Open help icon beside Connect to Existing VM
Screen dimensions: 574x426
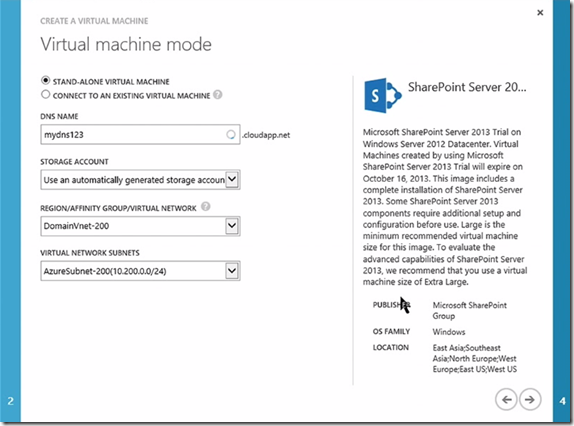click(218, 95)
